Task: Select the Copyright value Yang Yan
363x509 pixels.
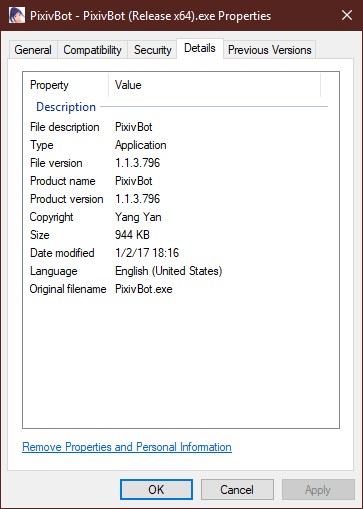Action: (x=138, y=217)
